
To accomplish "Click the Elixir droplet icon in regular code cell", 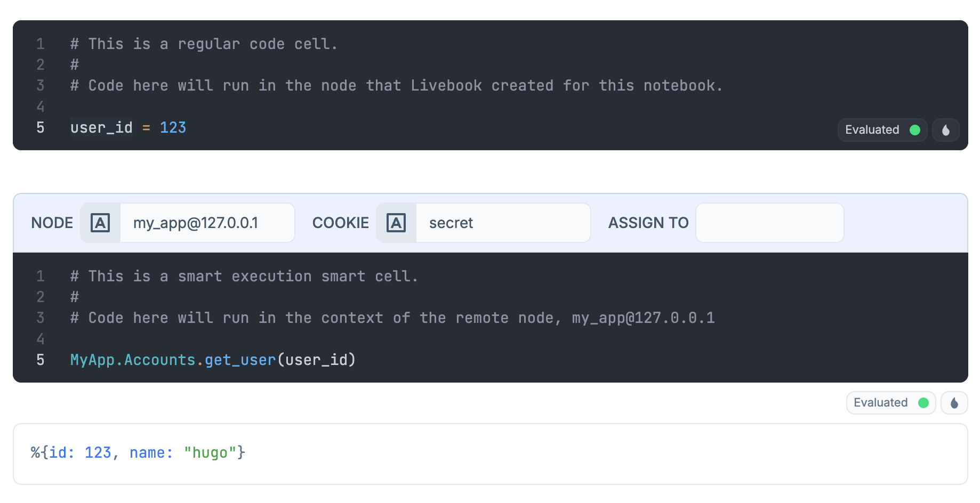I will (945, 130).
